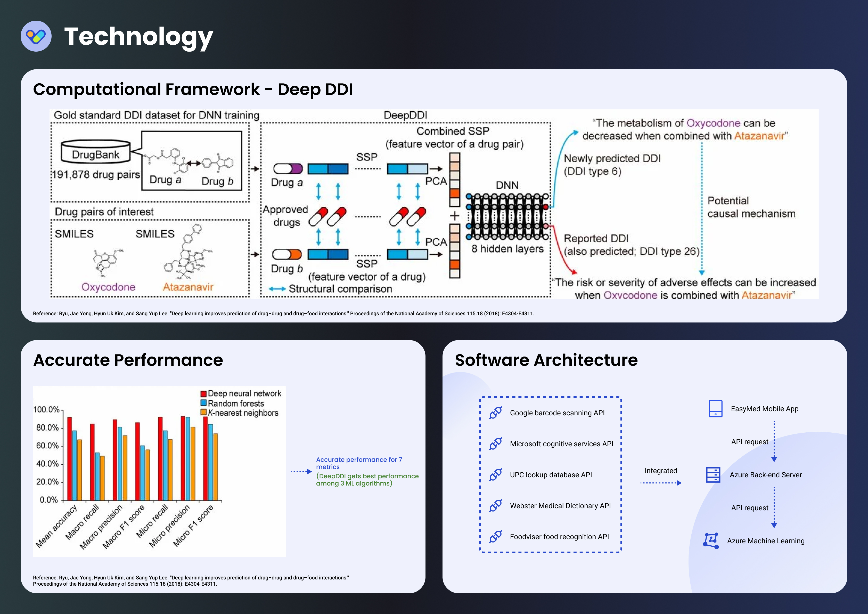
Task: Click the Azure Back-end Server icon
Action: (713, 475)
